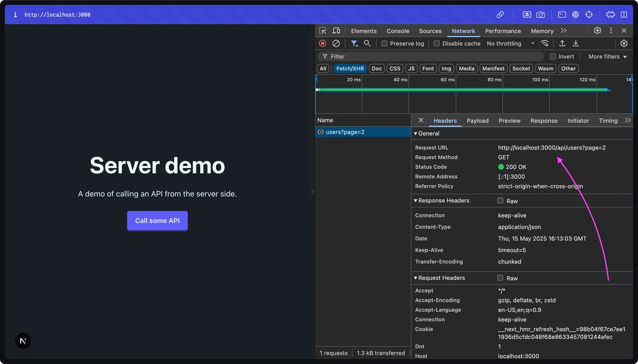Click the import HAR upload icon
The height and width of the screenshot is (364, 638).
(x=562, y=43)
